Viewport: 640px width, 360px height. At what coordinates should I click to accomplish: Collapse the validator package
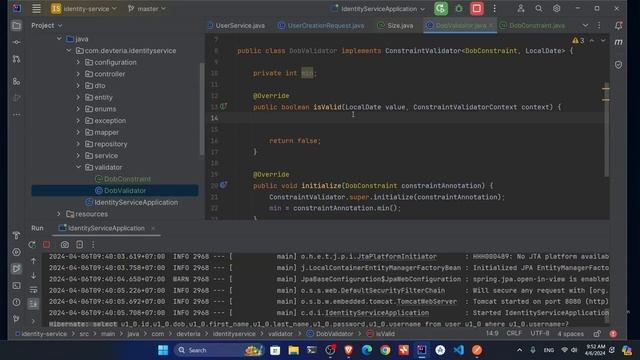[78, 167]
